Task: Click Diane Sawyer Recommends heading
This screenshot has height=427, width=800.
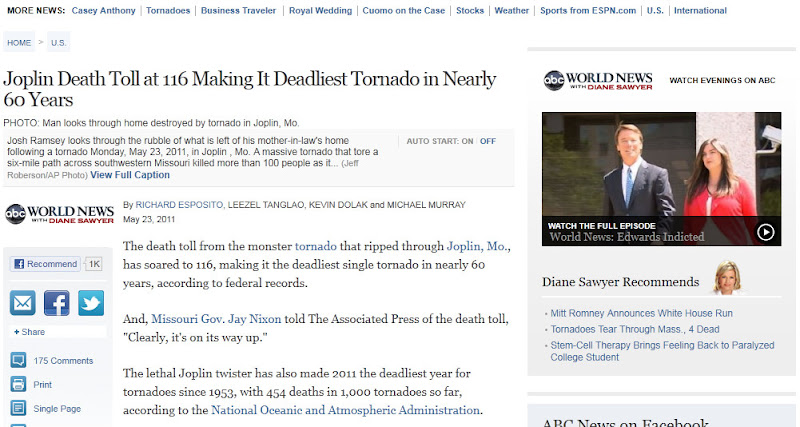Action: 620,282
